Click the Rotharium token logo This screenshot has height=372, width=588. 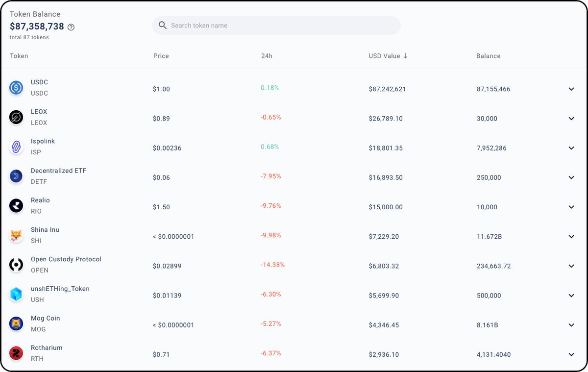(16, 353)
